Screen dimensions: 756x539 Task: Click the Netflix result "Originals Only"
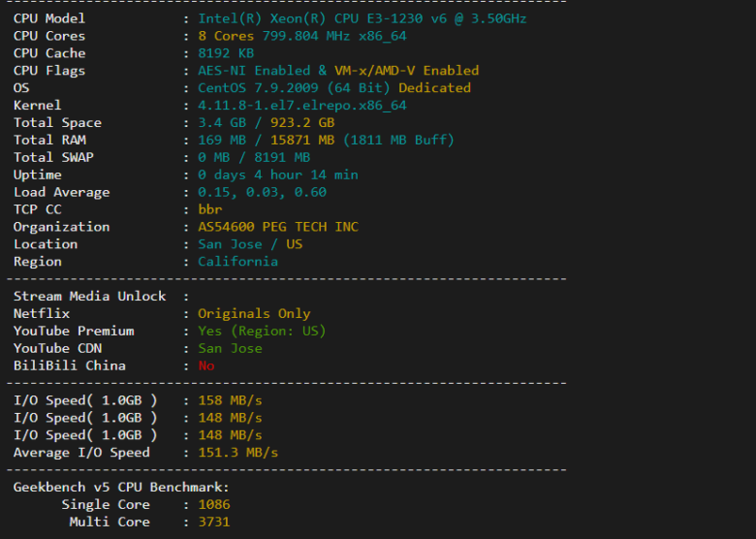(254, 314)
